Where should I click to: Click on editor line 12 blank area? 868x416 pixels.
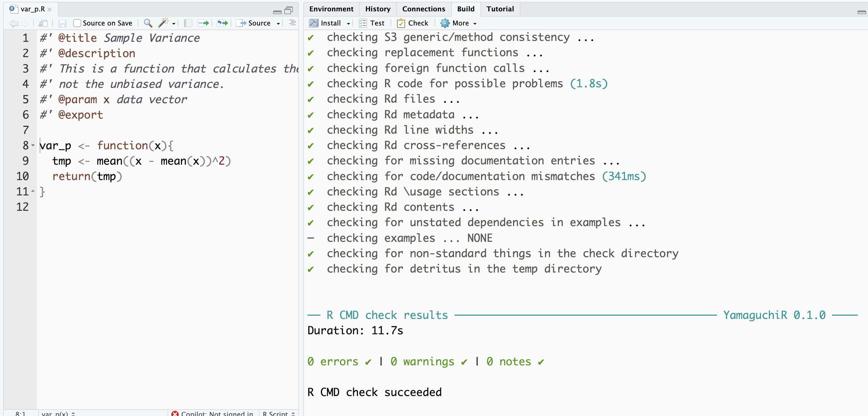point(135,207)
